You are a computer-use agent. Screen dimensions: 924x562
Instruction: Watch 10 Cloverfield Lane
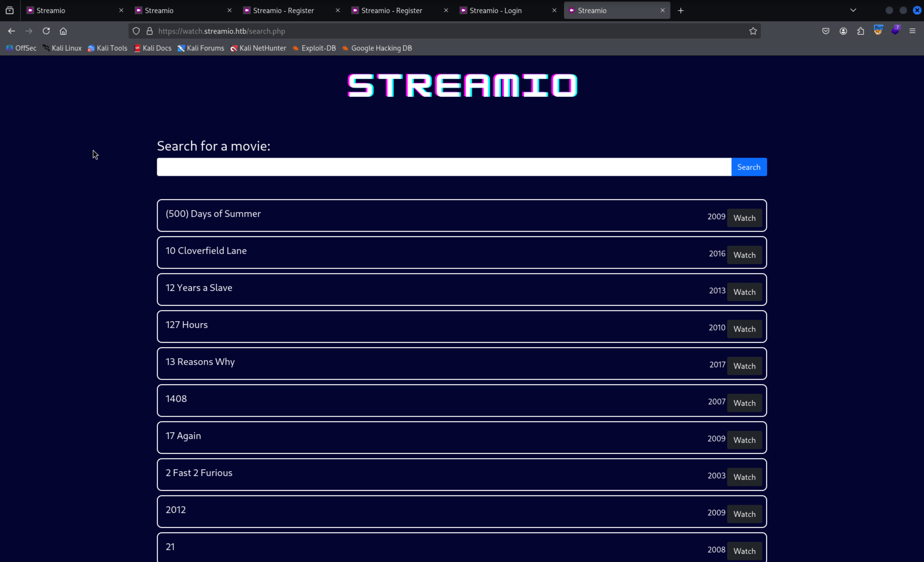[x=744, y=255]
